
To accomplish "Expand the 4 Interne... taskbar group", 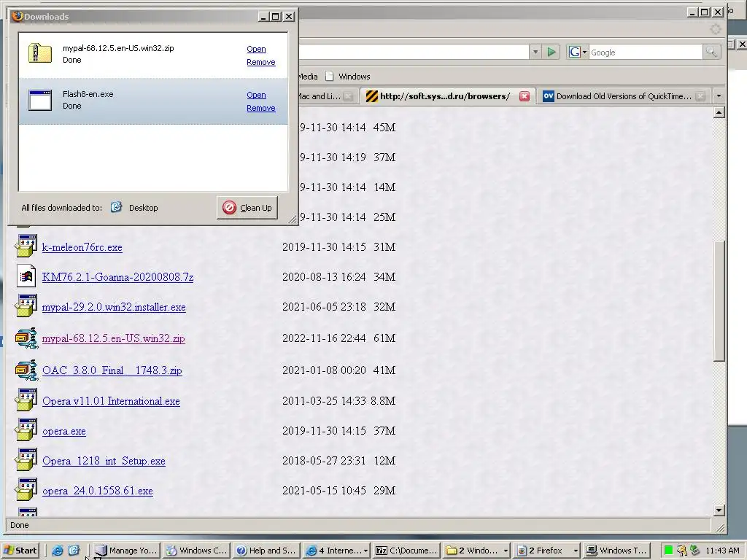I will coord(337,551).
